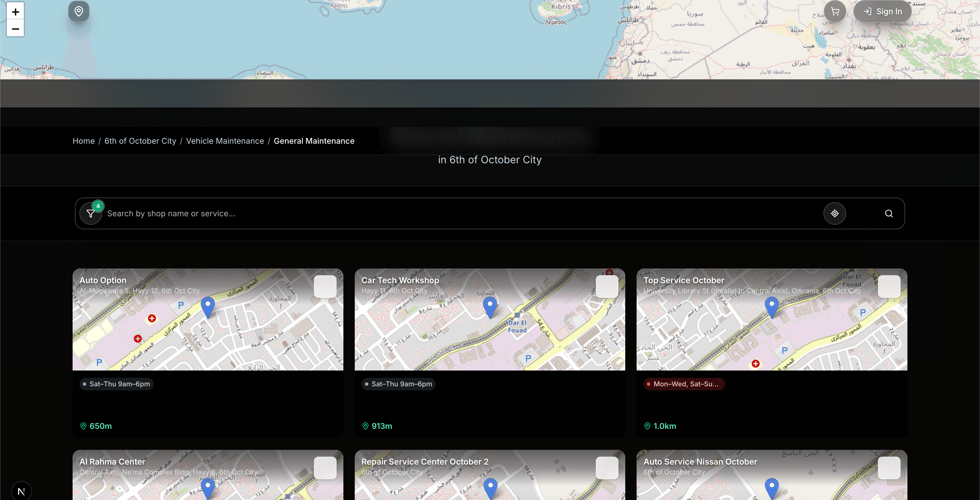Open the Vehicle Maintenance breadcrumb

(x=225, y=141)
